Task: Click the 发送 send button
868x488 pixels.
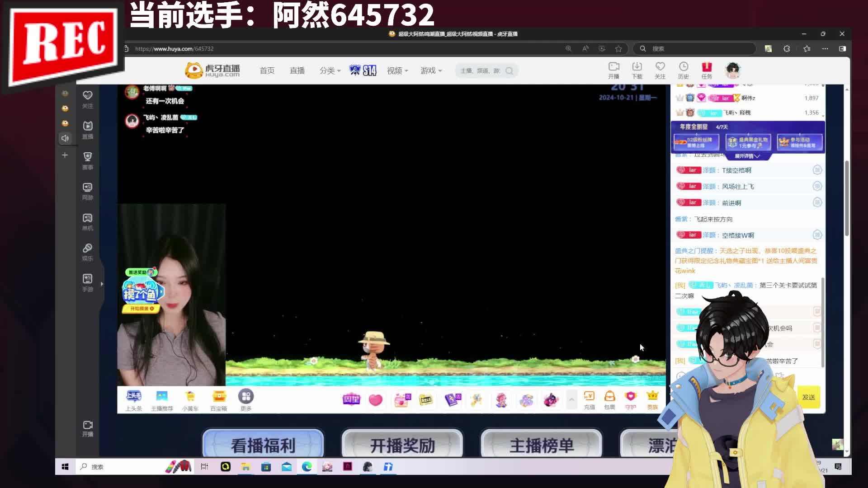Action: tap(809, 397)
